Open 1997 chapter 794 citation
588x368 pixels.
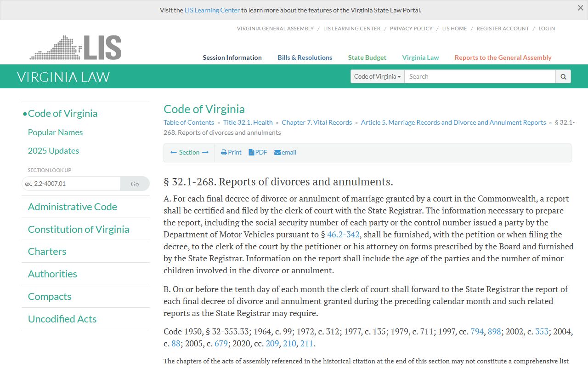477,331
